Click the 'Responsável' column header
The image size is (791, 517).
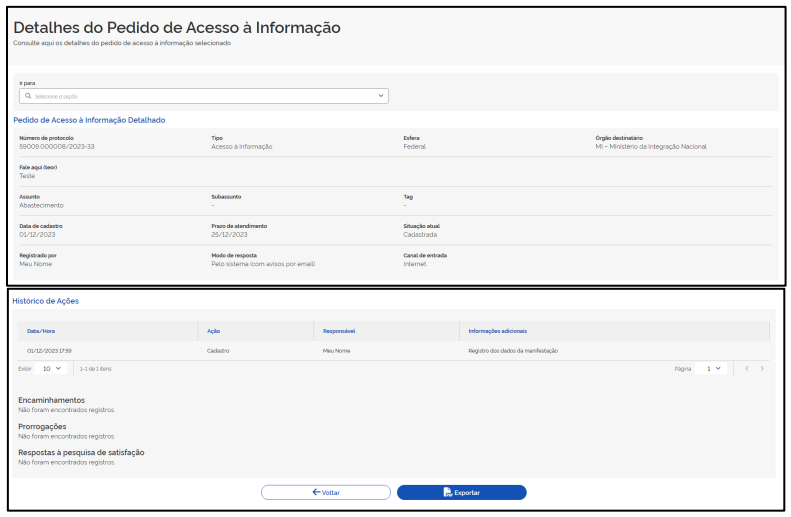(340, 331)
